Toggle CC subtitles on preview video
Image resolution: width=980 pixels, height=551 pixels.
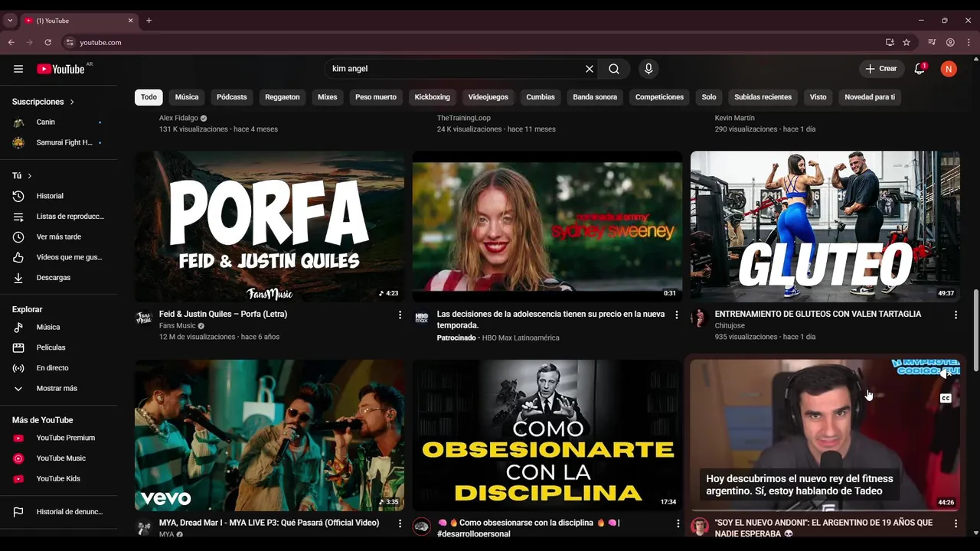click(x=946, y=399)
